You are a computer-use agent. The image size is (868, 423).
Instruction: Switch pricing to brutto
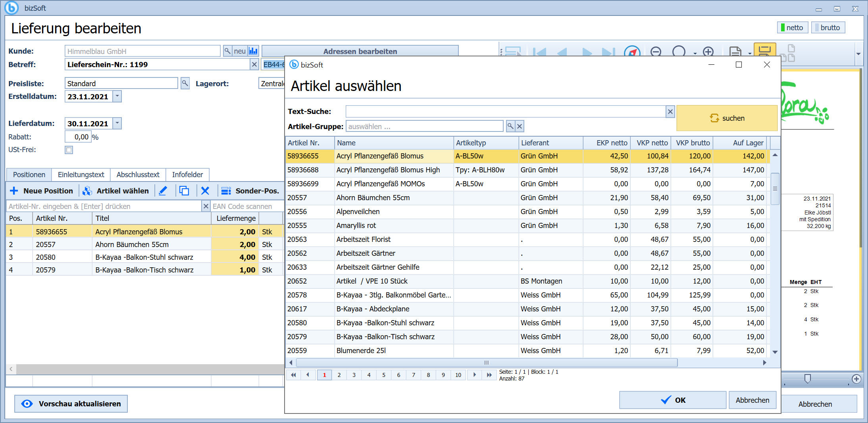828,27
